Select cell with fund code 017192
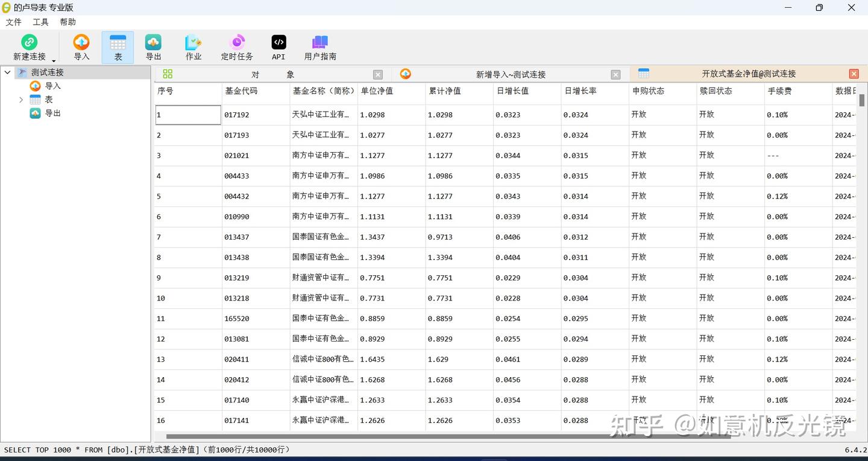The height and width of the screenshot is (461, 868). (x=256, y=115)
